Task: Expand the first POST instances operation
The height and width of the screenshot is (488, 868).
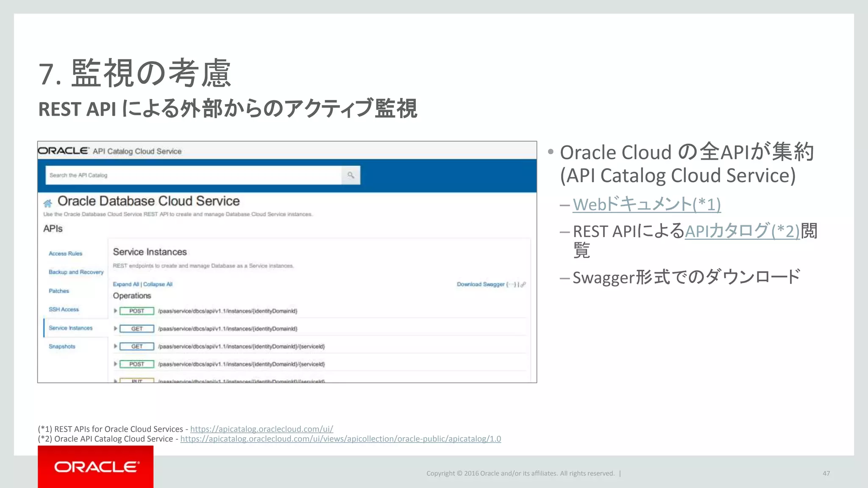Action: pyautogui.click(x=115, y=311)
